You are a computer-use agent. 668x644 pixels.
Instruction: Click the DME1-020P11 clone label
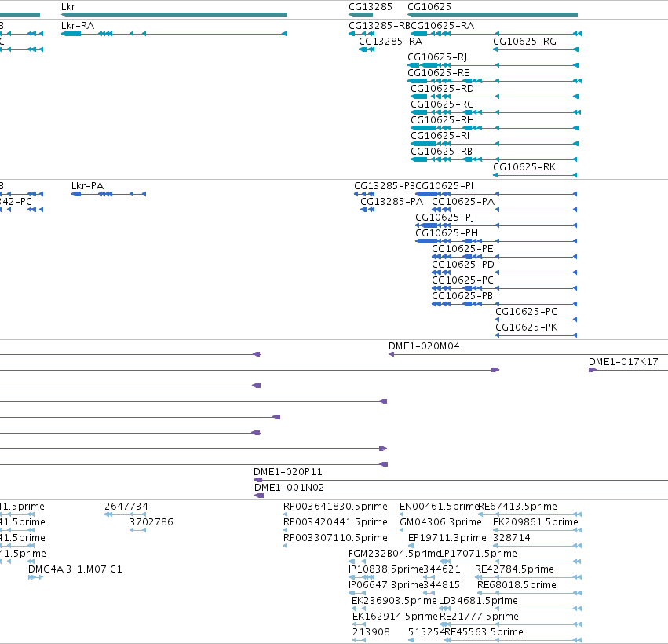point(288,472)
